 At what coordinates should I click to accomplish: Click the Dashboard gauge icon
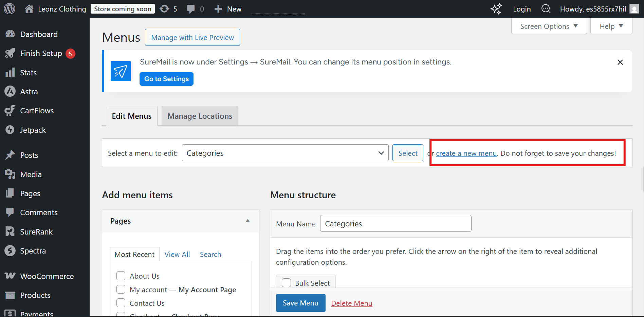[10, 34]
